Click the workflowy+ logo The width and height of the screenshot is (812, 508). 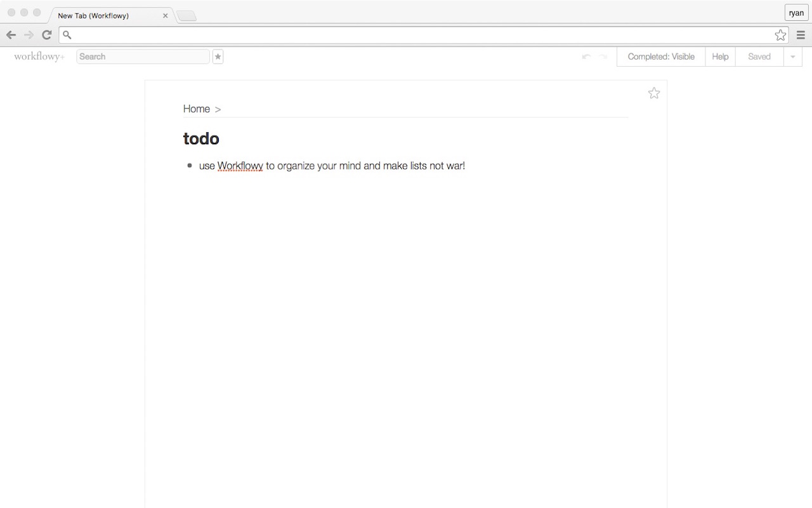[x=39, y=57]
